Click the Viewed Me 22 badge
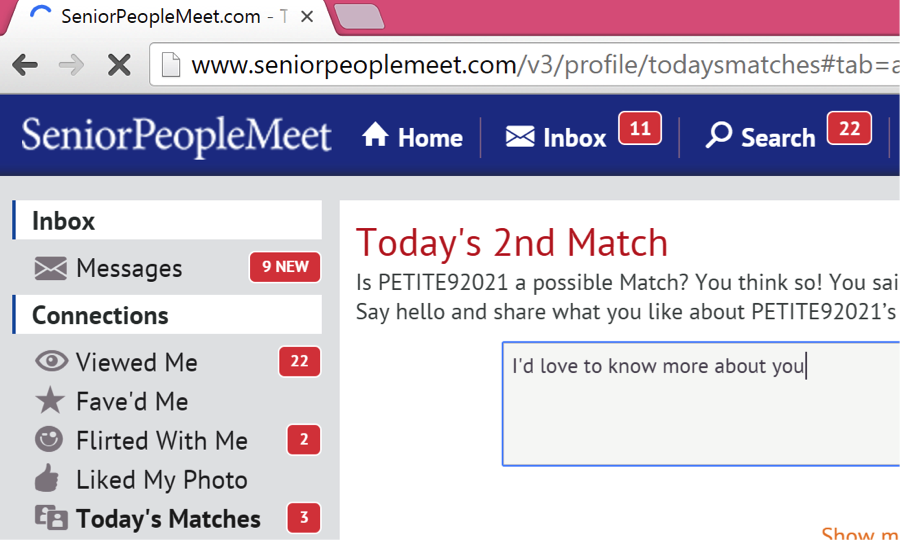 (300, 362)
